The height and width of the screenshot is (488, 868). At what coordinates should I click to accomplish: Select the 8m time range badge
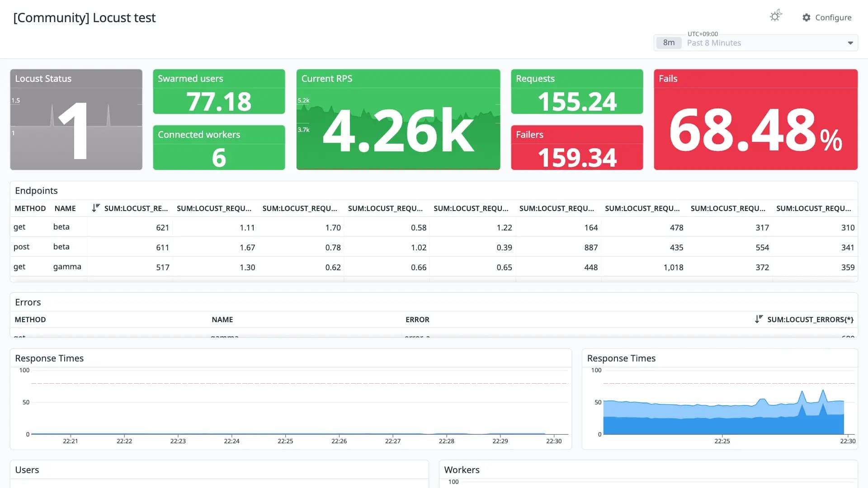[669, 43]
